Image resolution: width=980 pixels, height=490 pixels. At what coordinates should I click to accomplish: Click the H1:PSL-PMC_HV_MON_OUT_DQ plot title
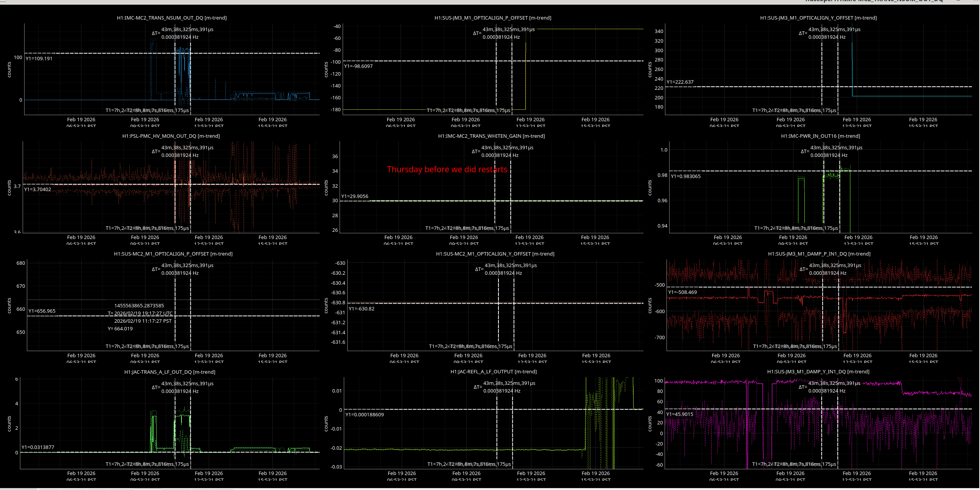[171, 136]
